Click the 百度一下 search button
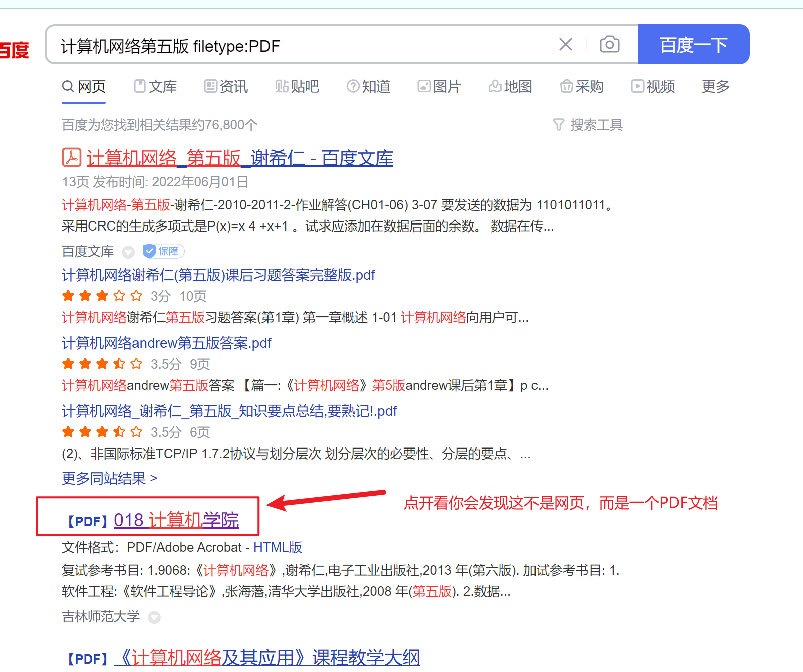The image size is (803, 672). 693,44
